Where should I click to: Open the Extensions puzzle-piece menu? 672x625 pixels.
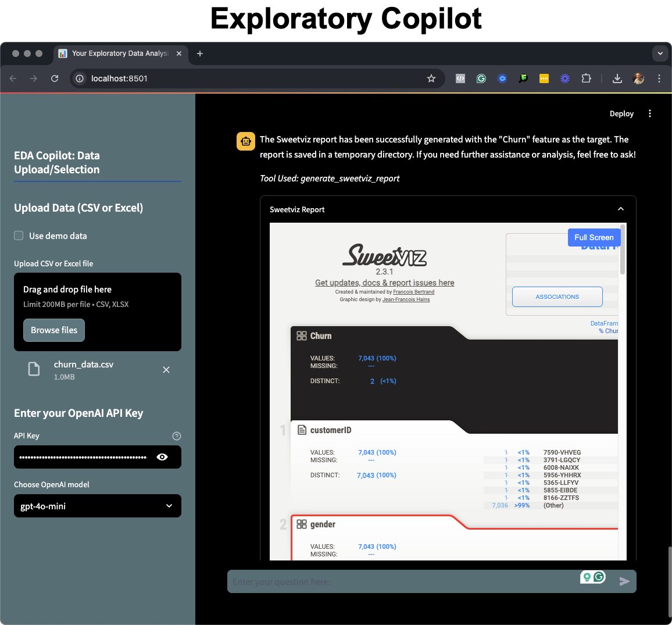coord(586,78)
